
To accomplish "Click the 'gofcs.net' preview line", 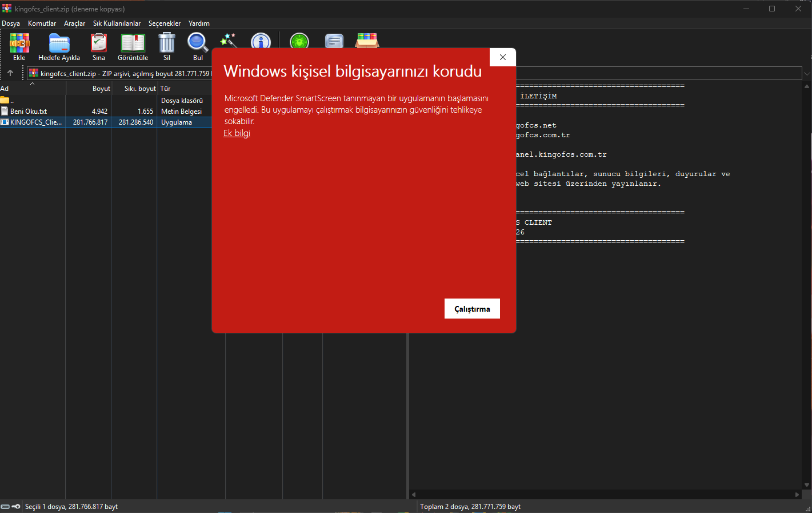I will [x=536, y=125].
